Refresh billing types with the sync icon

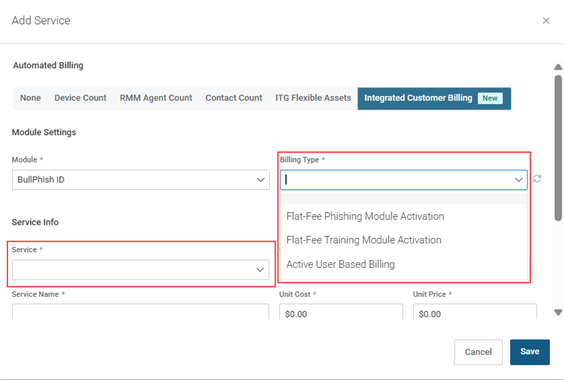[537, 179]
